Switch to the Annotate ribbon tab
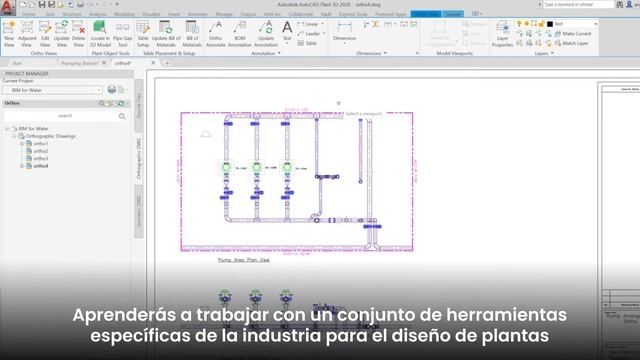Image resolution: width=640 pixels, height=360 pixels. click(x=198, y=14)
